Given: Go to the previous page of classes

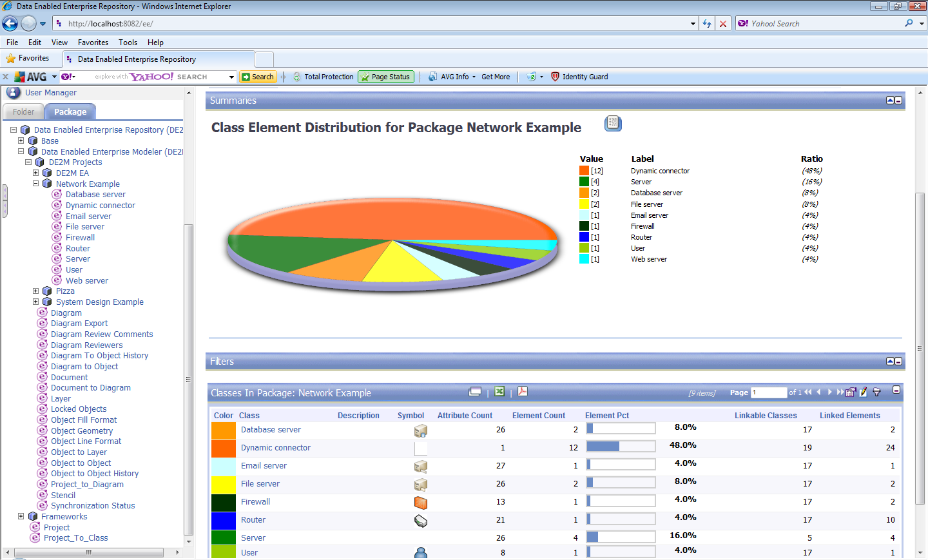Looking at the screenshot, I should pos(818,392).
